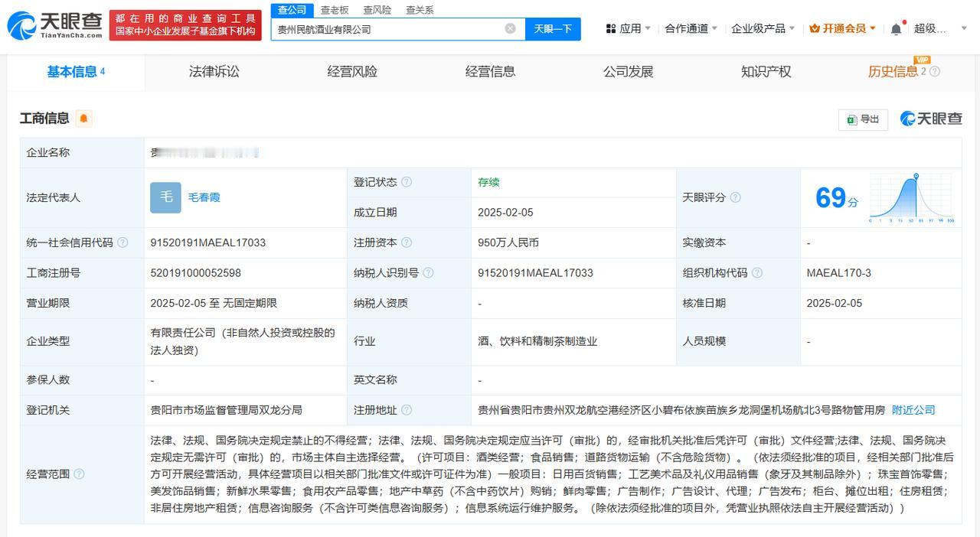Click help icon next to 注册地址
Image resolution: width=980 pixels, height=537 pixels.
tap(407, 410)
